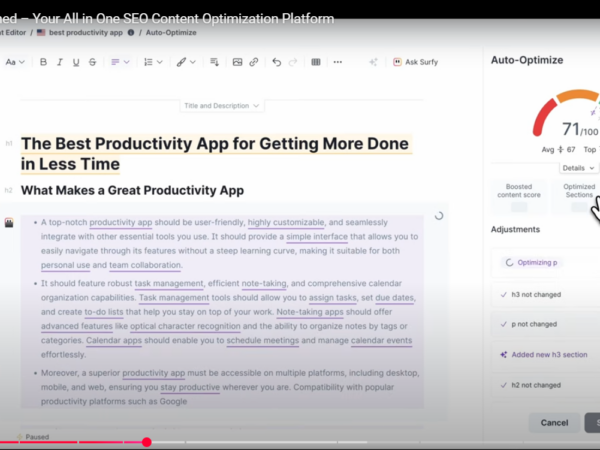Click the loading spinner on the paragraph block

439,216
